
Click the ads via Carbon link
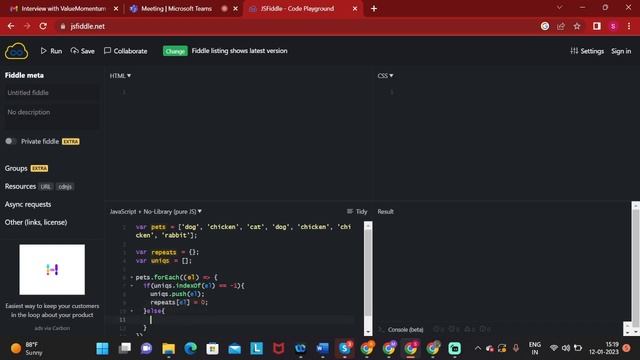52,328
